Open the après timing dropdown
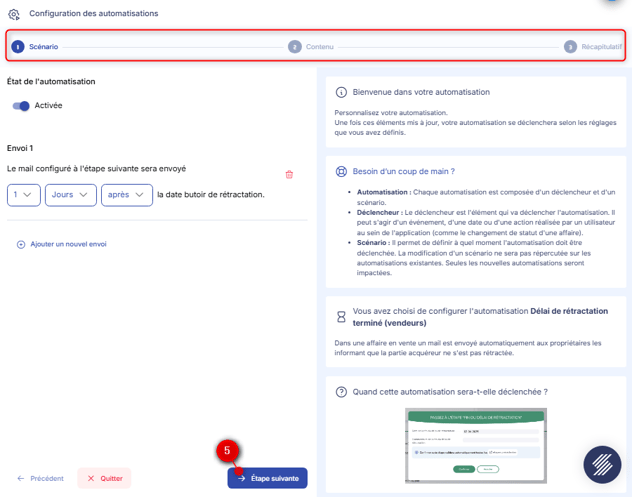The height and width of the screenshot is (497, 632). (126, 194)
